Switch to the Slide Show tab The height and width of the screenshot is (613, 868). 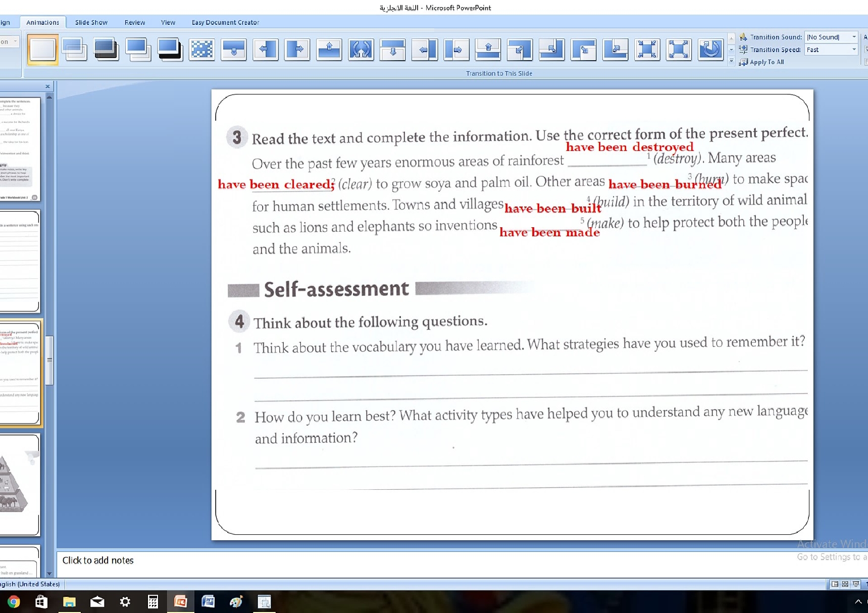click(91, 22)
